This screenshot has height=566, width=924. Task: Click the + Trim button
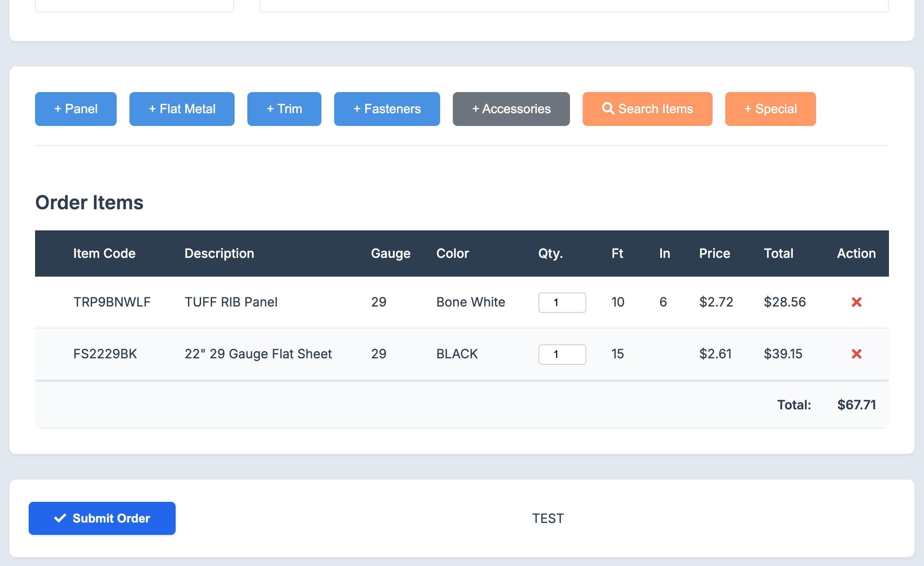284,109
